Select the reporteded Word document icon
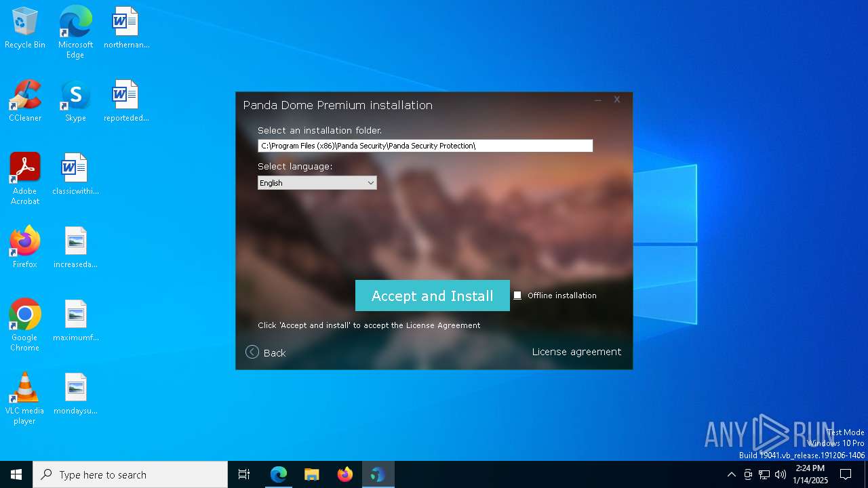This screenshot has width=868, height=488. point(126,102)
